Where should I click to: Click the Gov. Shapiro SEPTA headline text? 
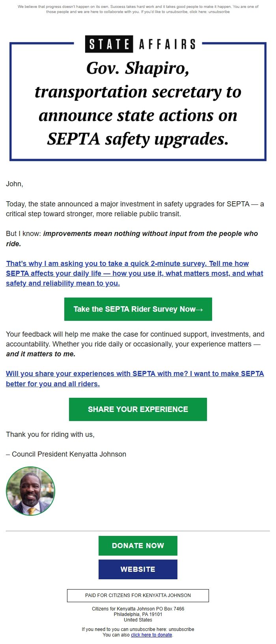[138, 104]
